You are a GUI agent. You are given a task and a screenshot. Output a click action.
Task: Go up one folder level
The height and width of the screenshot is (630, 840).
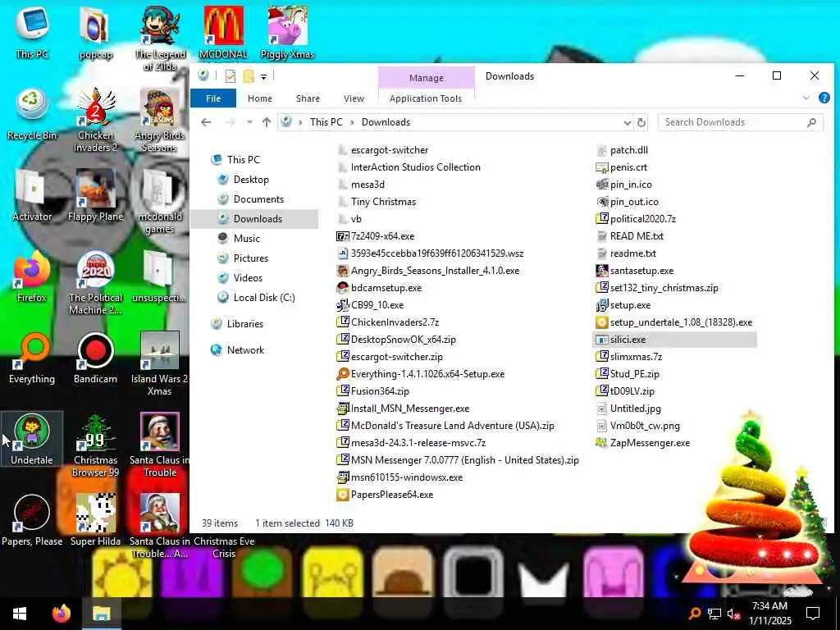tap(267, 122)
